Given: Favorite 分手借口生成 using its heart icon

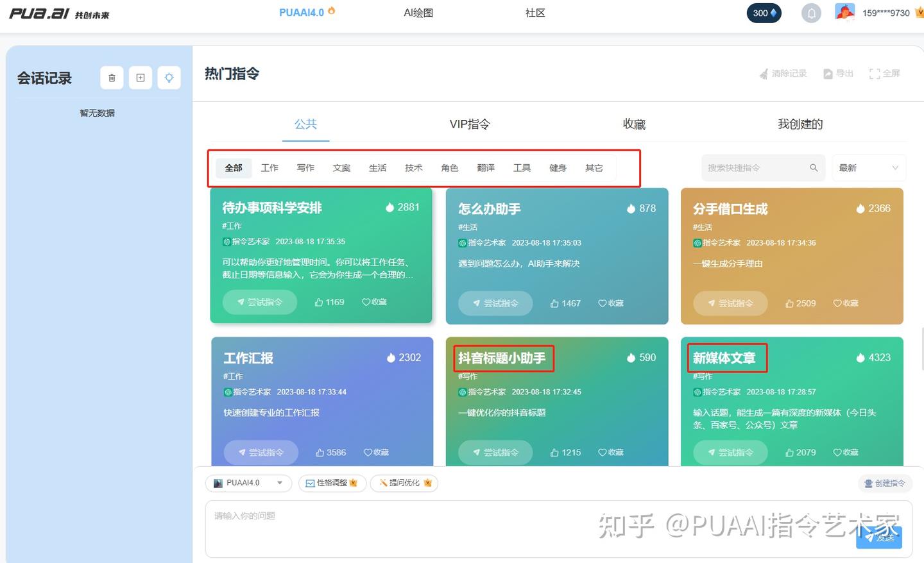Looking at the screenshot, I should [x=838, y=303].
